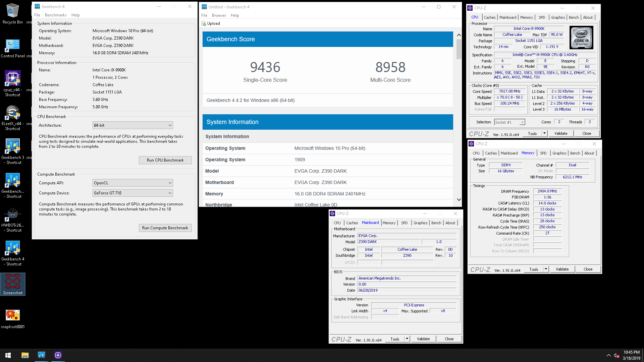Switch to Caches tab in CPU-Z CPU window

[x=489, y=17]
